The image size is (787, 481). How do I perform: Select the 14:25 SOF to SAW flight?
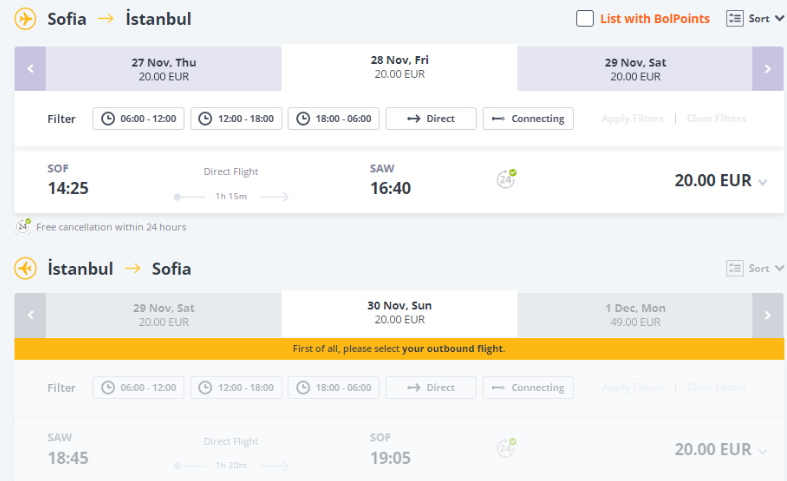300,180
